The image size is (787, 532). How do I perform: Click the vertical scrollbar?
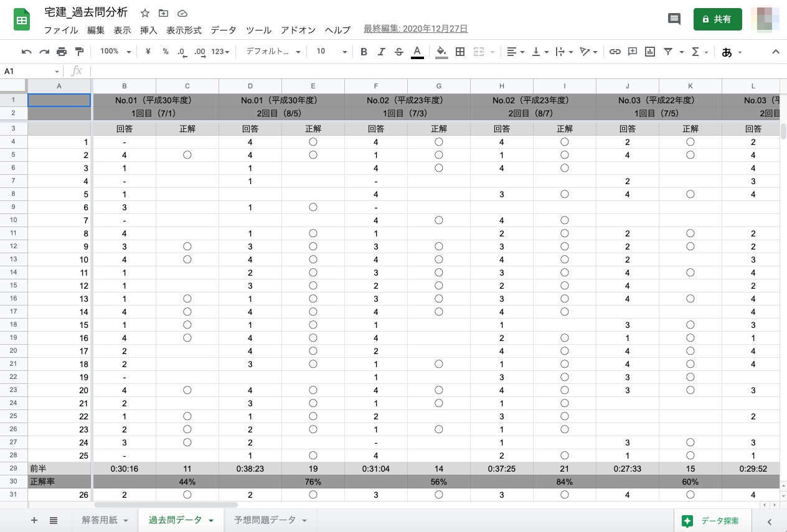783,132
